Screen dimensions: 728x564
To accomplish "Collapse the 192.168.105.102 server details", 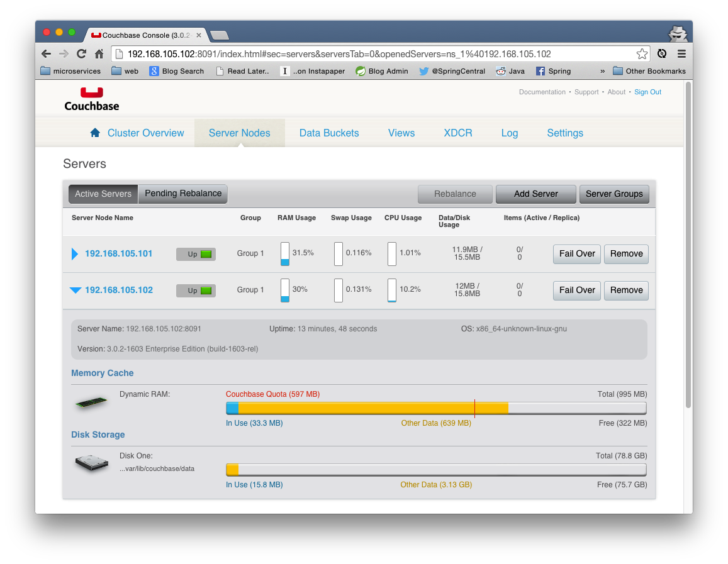I will tap(76, 290).
